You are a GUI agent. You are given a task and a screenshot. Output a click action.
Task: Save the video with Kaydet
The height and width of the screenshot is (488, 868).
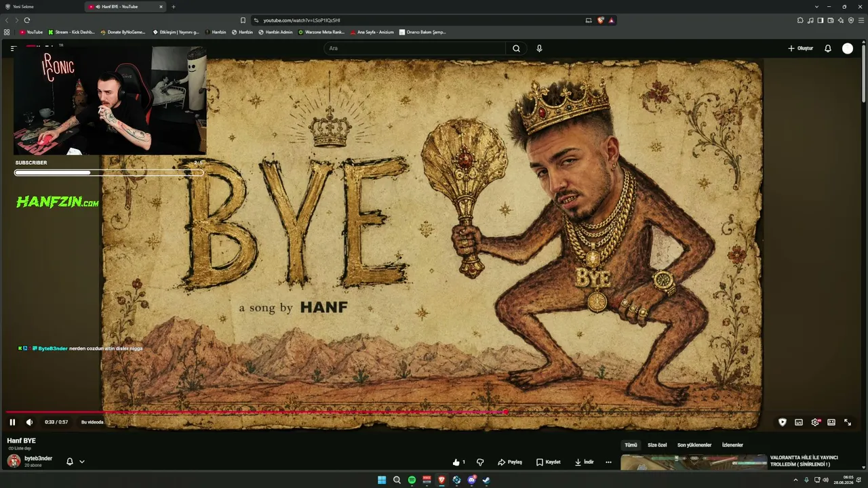pyautogui.click(x=548, y=462)
